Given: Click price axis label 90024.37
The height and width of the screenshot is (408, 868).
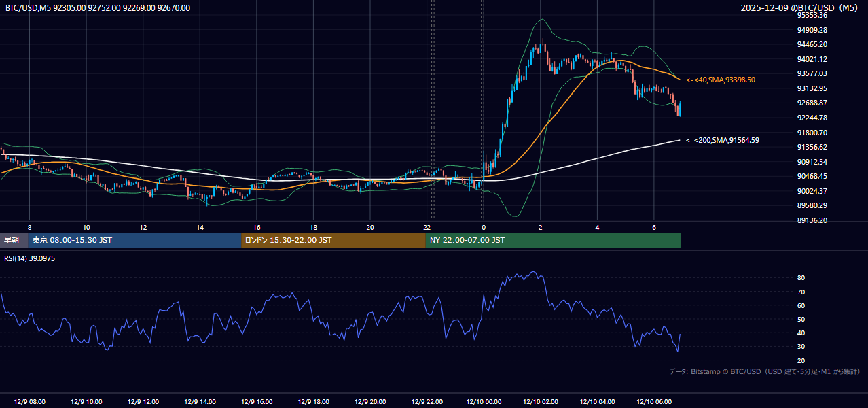Looking at the screenshot, I should pos(812,191).
